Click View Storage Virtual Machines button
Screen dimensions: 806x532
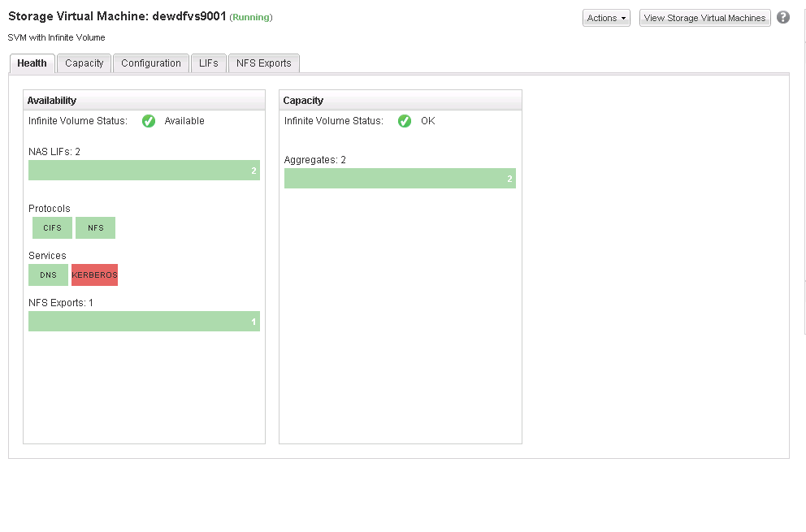[704, 18]
